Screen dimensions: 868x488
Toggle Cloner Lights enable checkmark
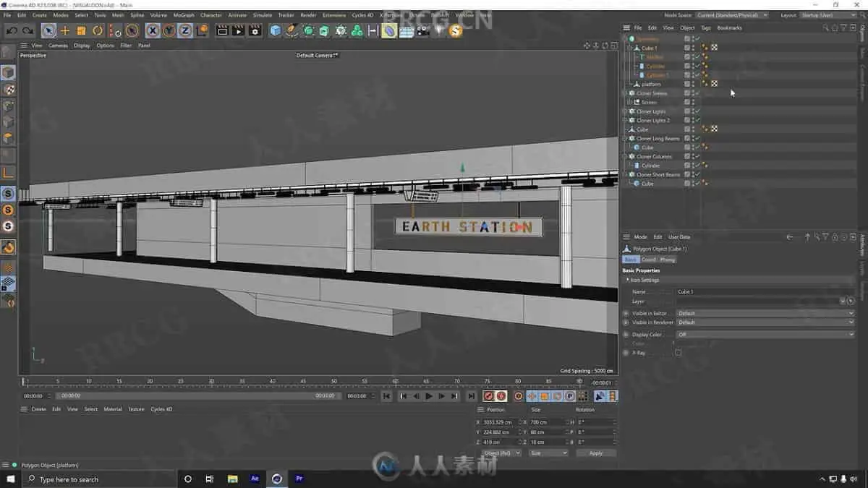click(697, 111)
